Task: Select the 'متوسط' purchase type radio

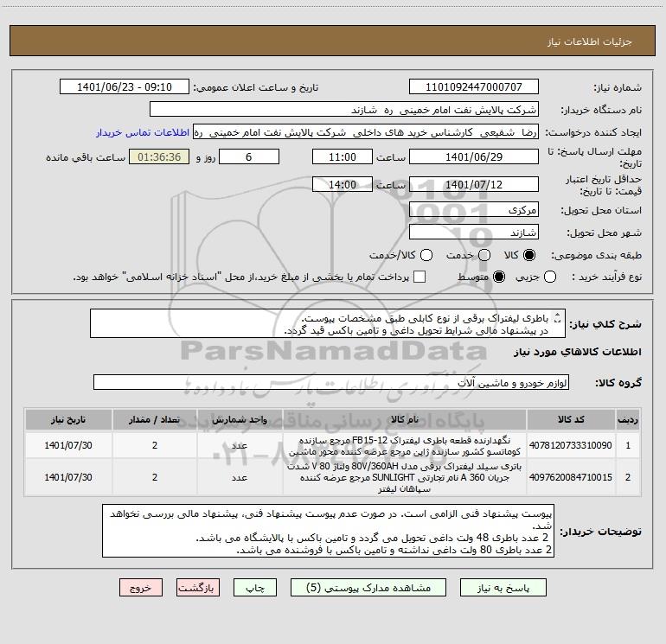Action: [499, 277]
